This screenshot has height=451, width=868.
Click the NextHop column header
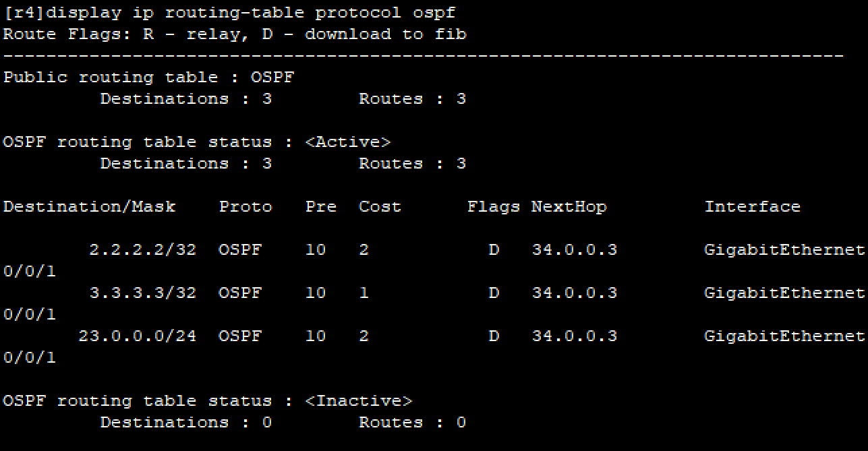(569, 207)
